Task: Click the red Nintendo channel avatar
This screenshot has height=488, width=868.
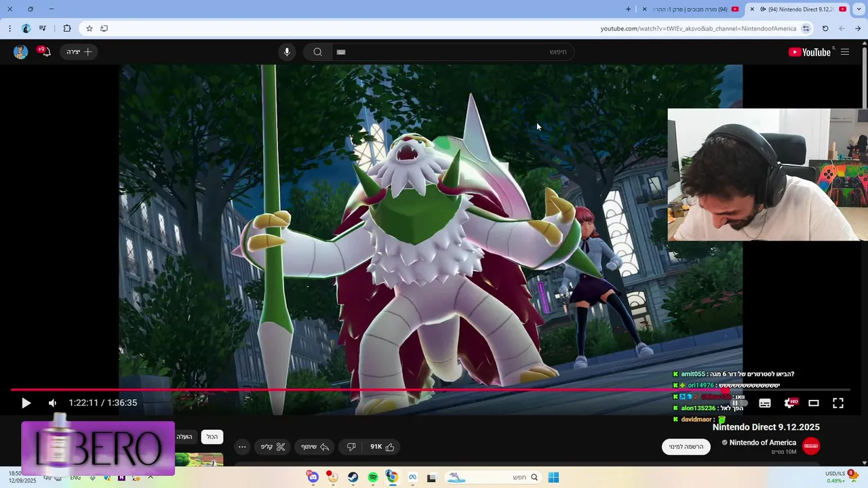Action: click(x=811, y=446)
